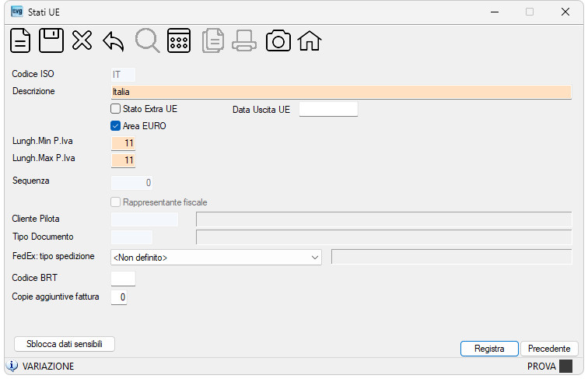Toggle the Rappresentante fiscale checkbox
Viewport: 588px width, 379px height.
tap(115, 202)
